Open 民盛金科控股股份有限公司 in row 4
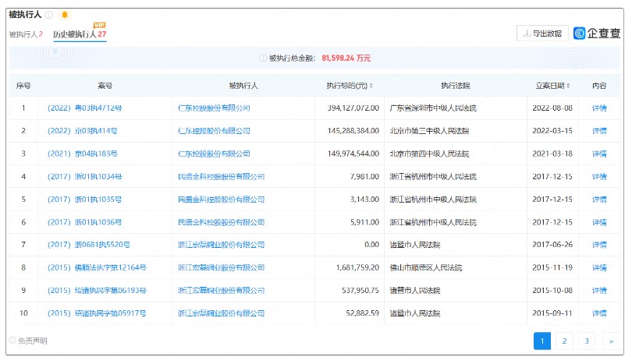 [x=222, y=176]
